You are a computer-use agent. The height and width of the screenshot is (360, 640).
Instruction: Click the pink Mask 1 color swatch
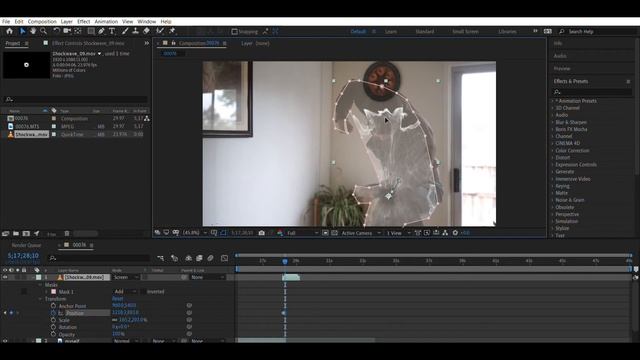pyautogui.click(x=53, y=291)
